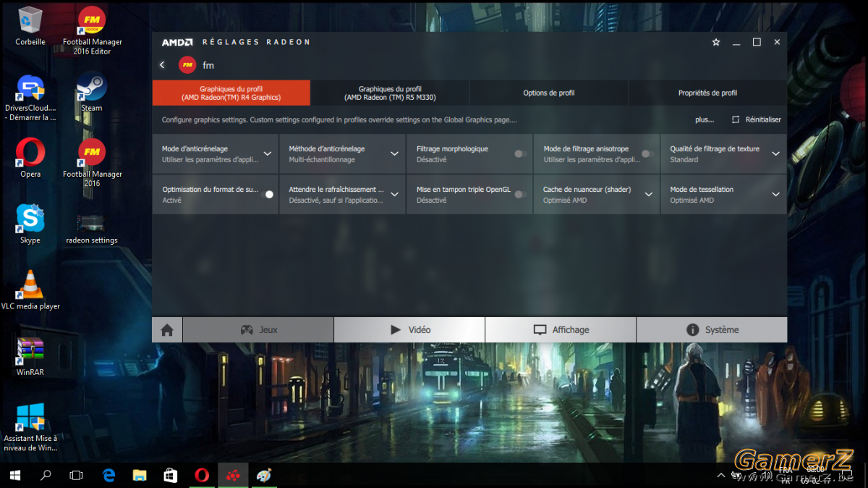
Task: Open Task View from the taskbar
Action: click(x=76, y=475)
